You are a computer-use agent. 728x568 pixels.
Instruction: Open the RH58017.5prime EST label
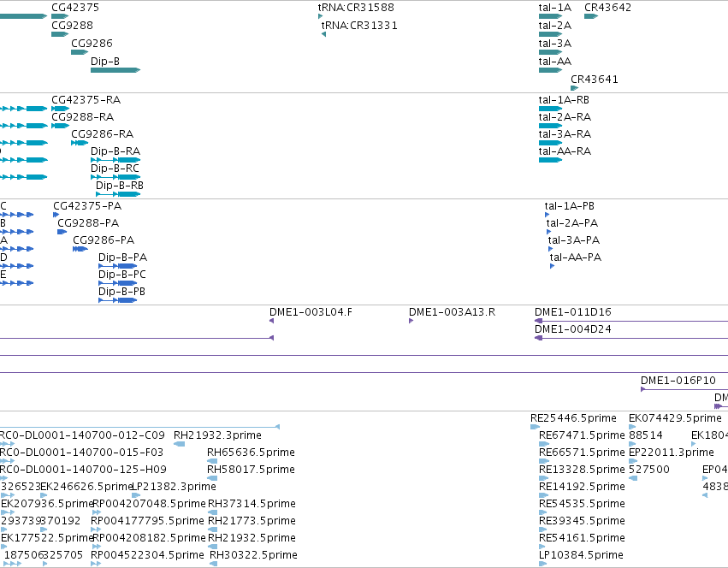pos(252,470)
